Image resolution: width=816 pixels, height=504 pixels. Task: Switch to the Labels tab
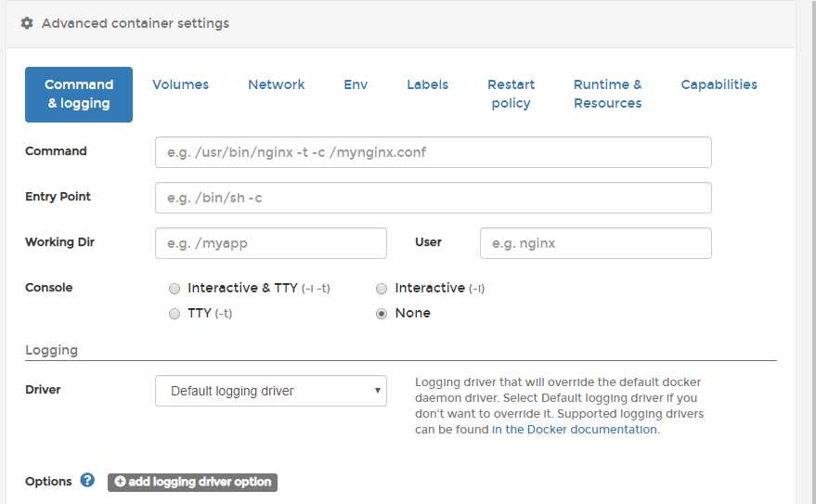(427, 84)
